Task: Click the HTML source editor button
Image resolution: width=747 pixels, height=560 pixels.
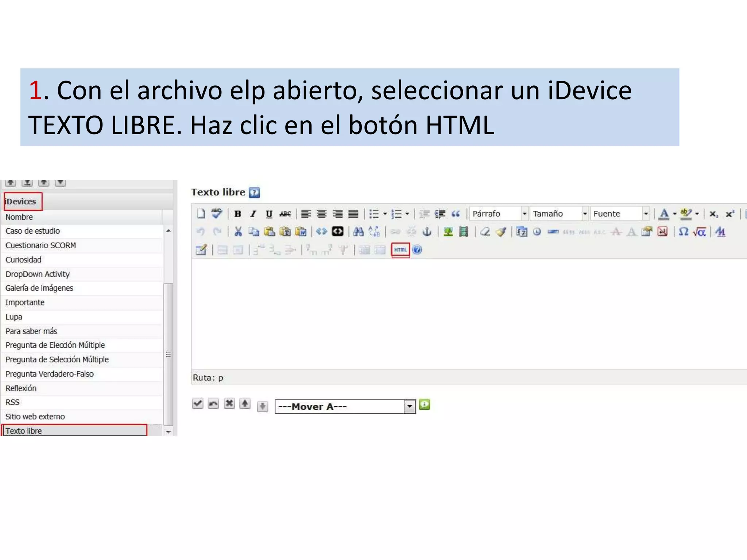Action: [x=400, y=250]
